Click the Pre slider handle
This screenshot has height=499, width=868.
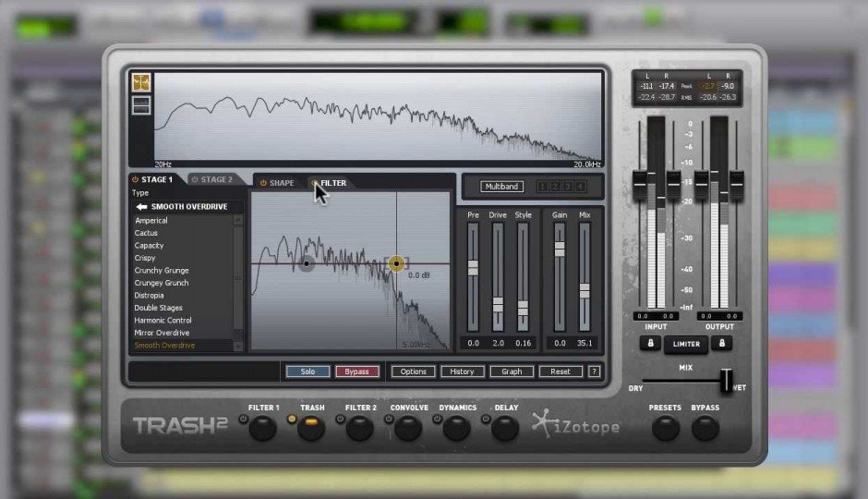coord(473,268)
